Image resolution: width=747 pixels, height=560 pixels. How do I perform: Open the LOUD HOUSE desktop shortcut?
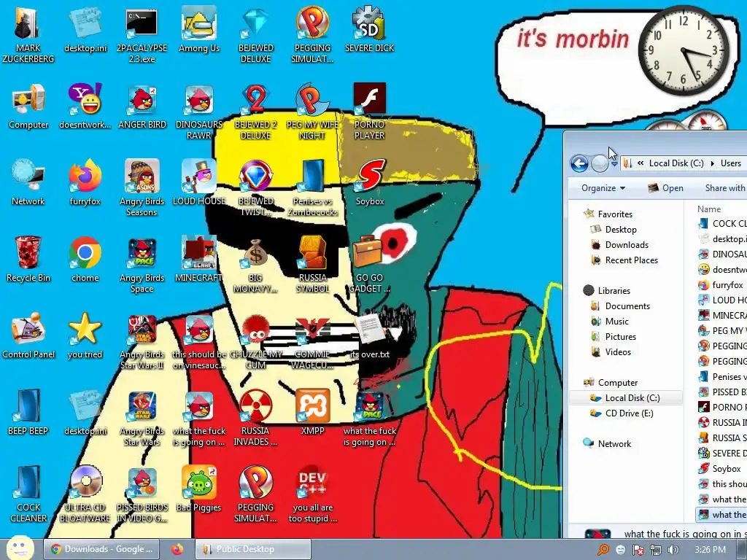tap(199, 183)
